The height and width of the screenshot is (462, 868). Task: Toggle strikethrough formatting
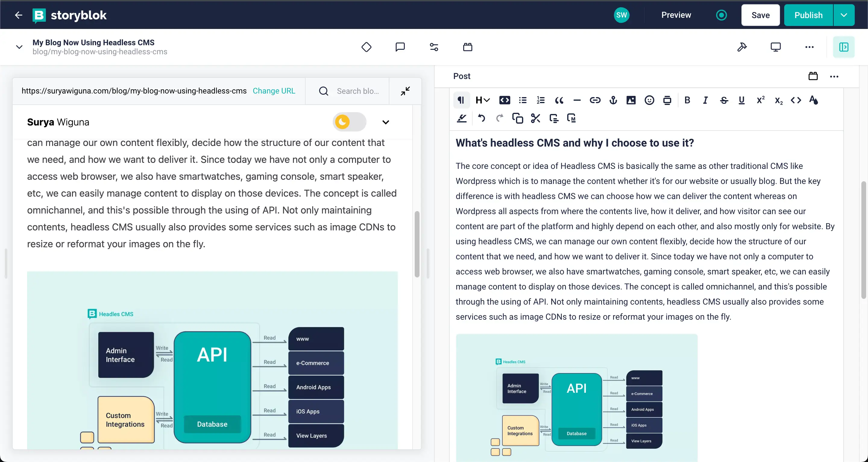(724, 100)
